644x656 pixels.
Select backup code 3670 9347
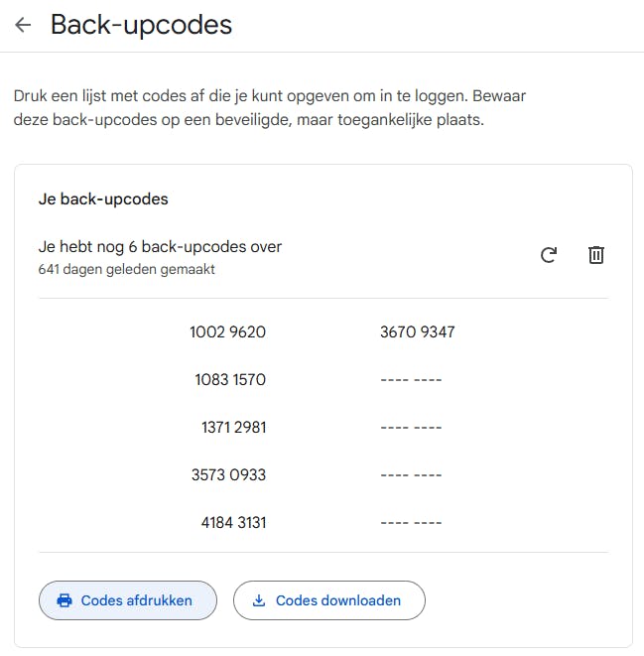pyautogui.click(x=417, y=331)
